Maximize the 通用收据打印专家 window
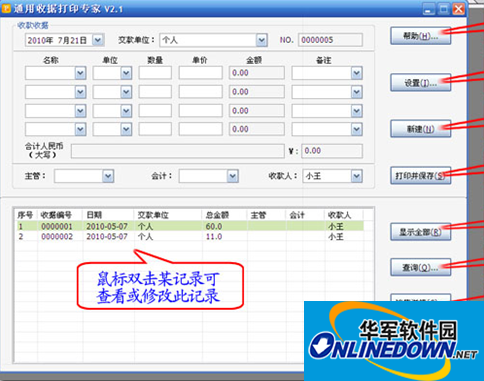The width and height of the screenshot is (484, 381). (x=443, y=9)
